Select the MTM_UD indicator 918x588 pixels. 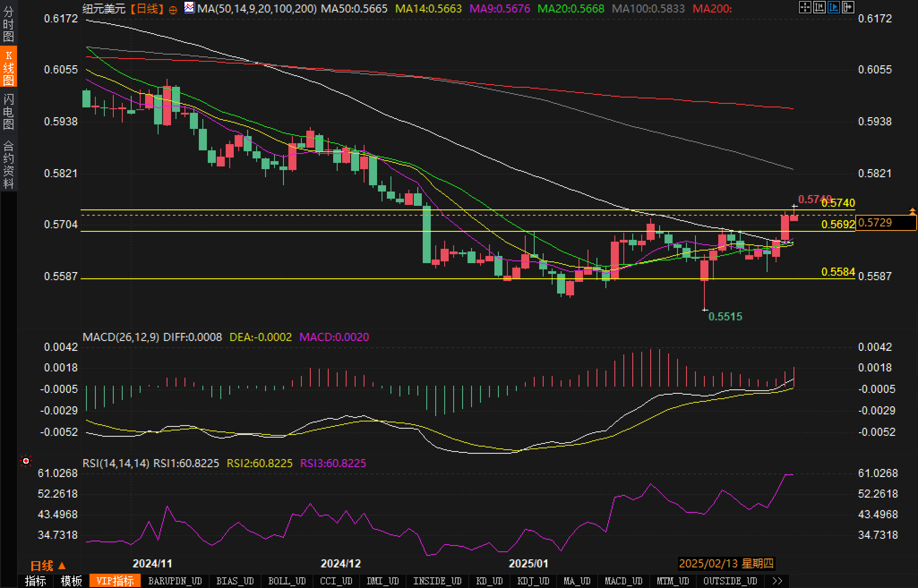tap(673, 581)
